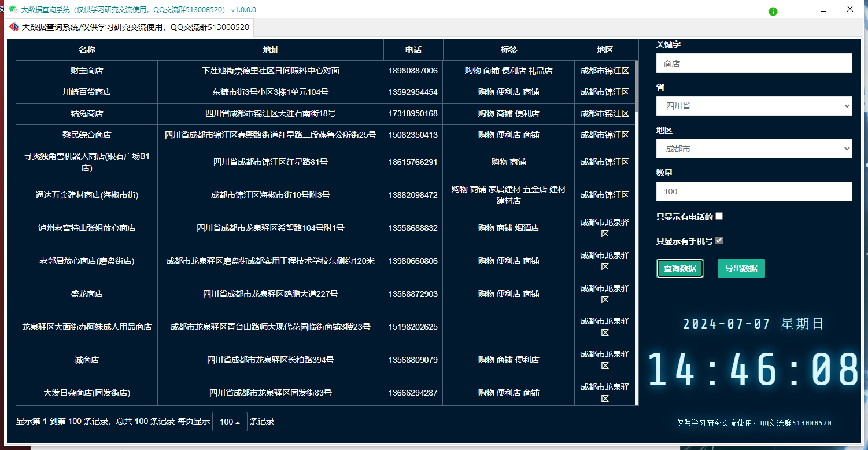Focus the 关键字 input field
Image resolution: width=868 pixels, height=450 pixels.
click(754, 64)
